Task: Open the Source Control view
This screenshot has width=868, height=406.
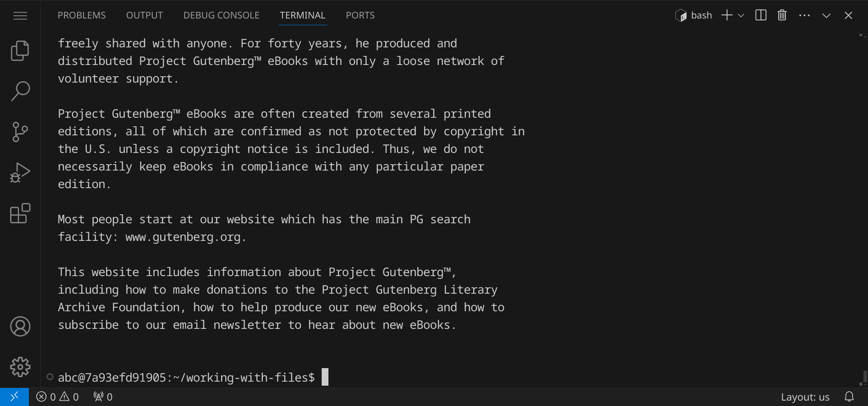Action: [x=20, y=132]
